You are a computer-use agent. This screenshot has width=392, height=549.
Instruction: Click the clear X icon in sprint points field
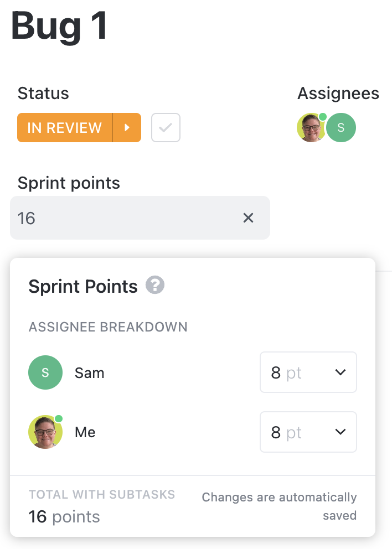point(248,218)
